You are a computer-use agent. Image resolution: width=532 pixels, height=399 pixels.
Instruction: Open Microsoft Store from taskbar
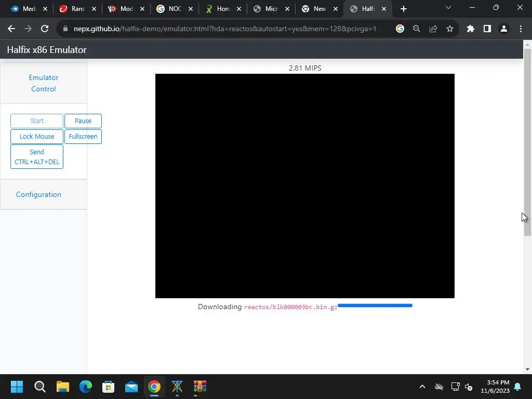point(108,387)
